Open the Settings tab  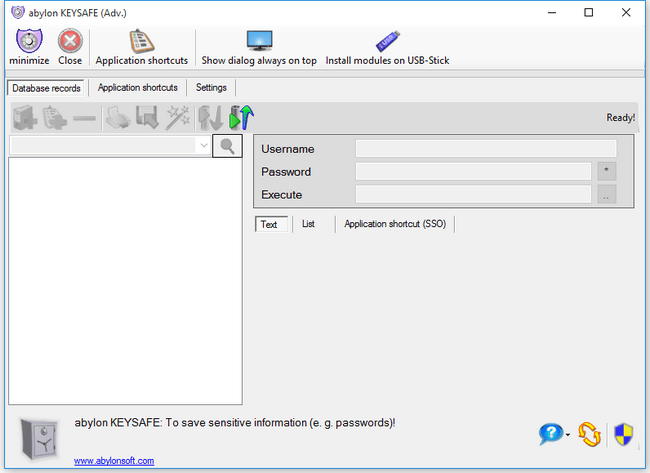[x=211, y=87]
